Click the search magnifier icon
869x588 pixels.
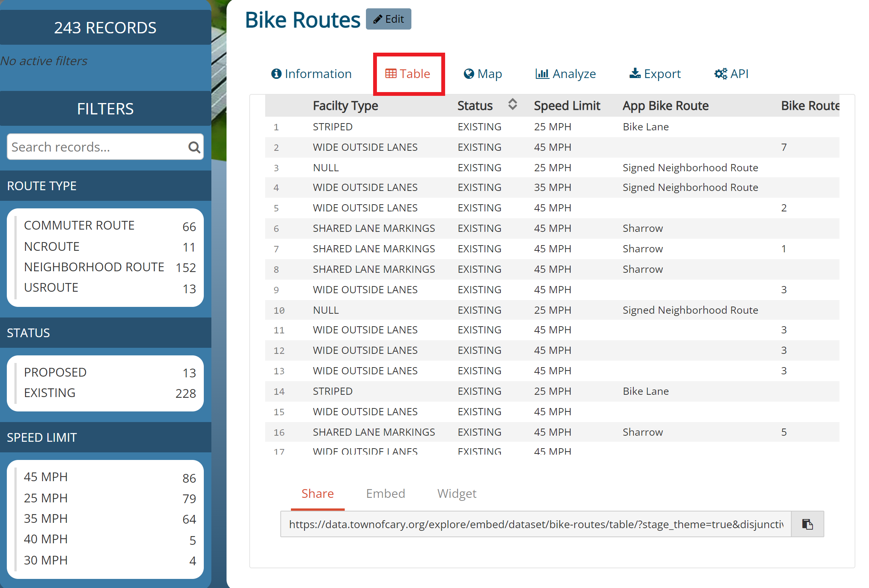click(194, 147)
